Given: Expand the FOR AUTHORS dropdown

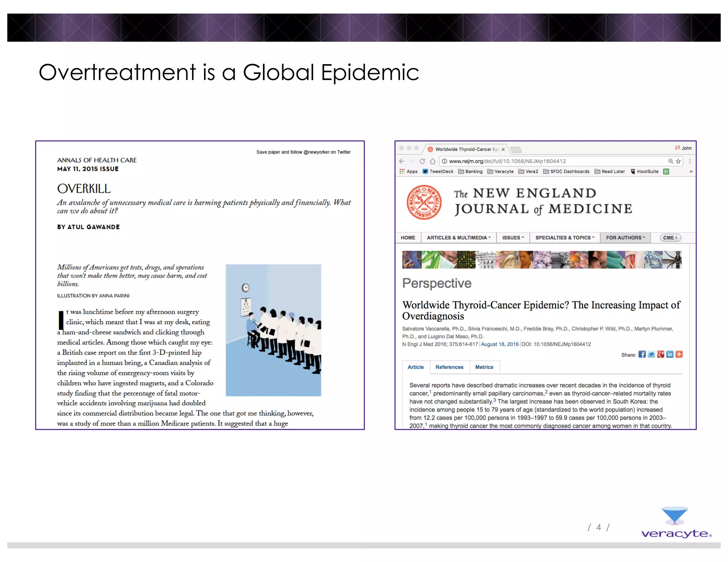Looking at the screenshot, I should pyautogui.click(x=625, y=238).
